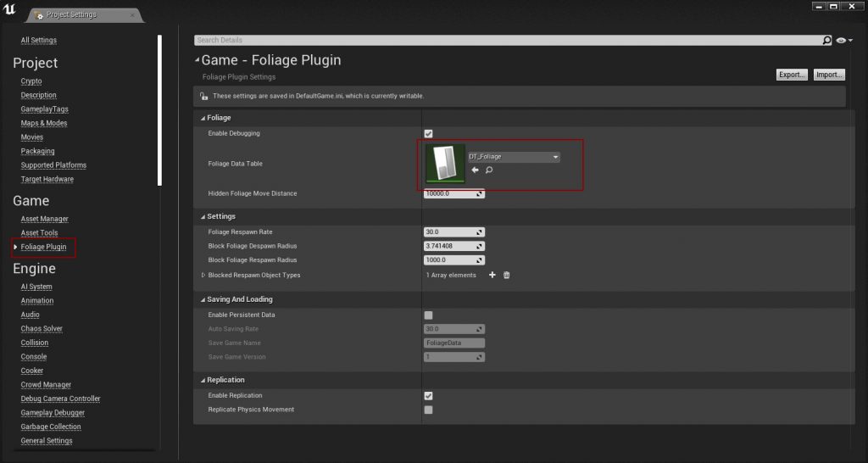Click Block Foliage Respawn Radius value field
Screen dimensions: 868x463
pyautogui.click(x=454, y=260)
